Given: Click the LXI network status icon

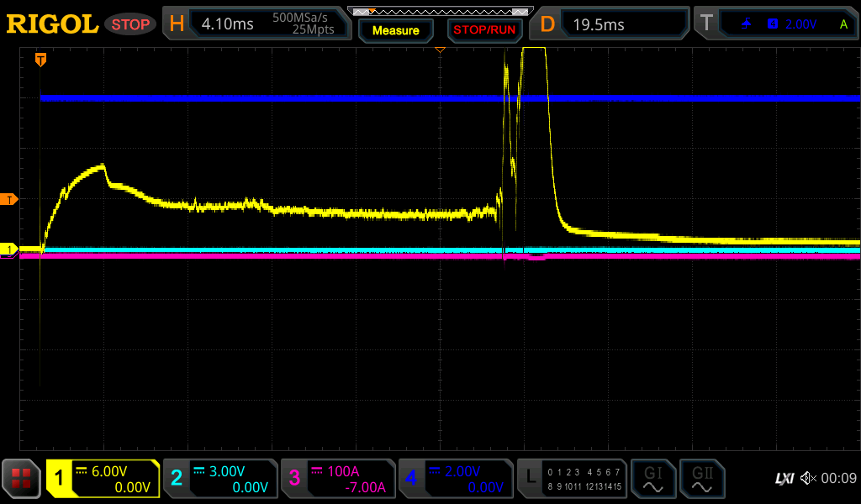Looking at the screenshot, I should pyautogui.click(x=784, y=478).
